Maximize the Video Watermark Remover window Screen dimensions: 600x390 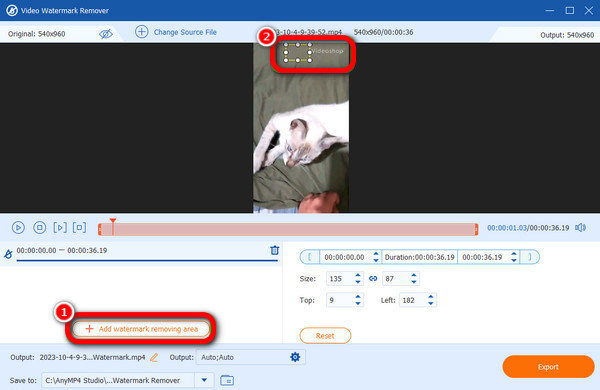coord(569,10)
